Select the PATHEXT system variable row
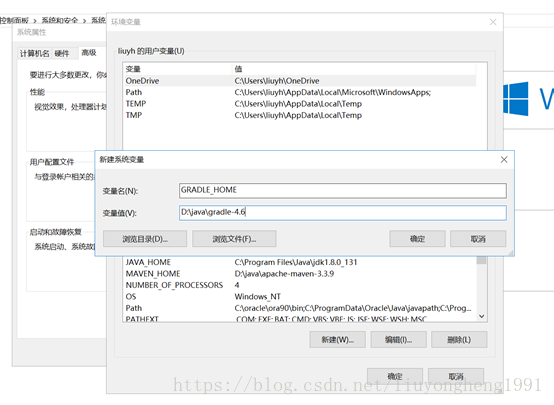Screen dimensions: 554x405 300,318
